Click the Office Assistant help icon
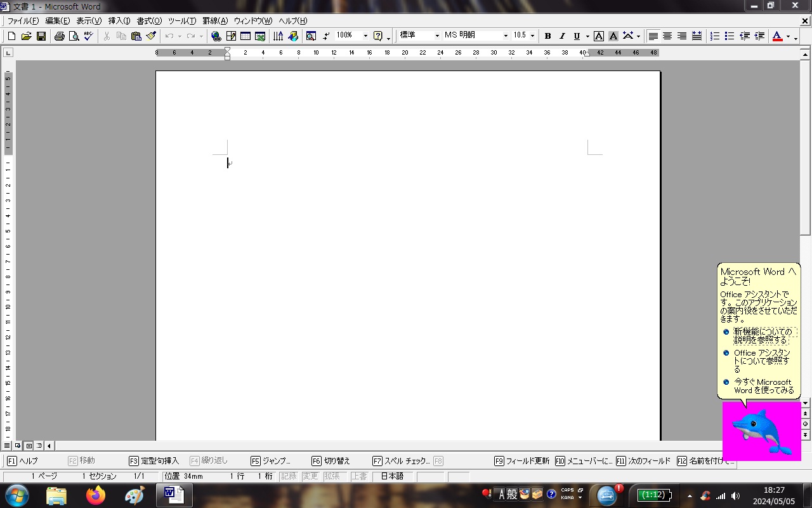Viewport: 812px width, 508px height. (x=378, y=36)
